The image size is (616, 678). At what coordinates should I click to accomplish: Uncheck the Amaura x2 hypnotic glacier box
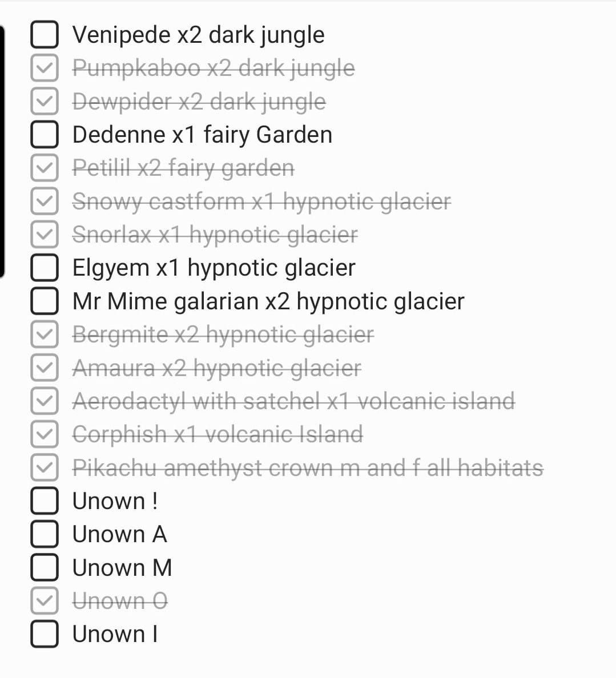point(44,367)
